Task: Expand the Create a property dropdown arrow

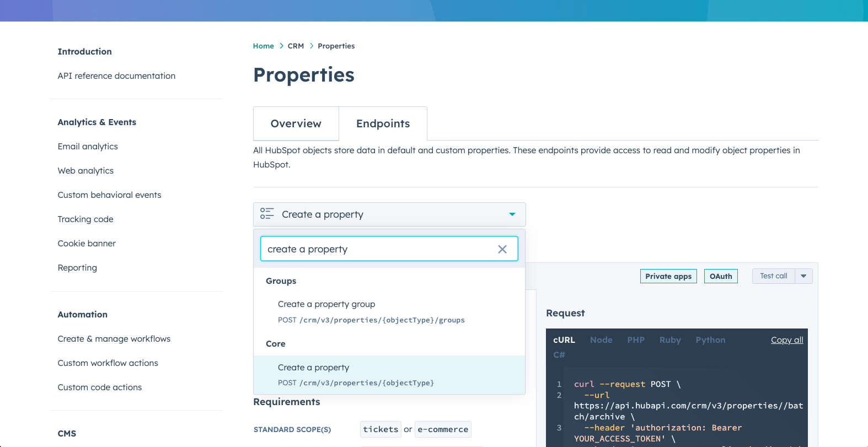Action: pyautogui.click(x=512, y=214)
